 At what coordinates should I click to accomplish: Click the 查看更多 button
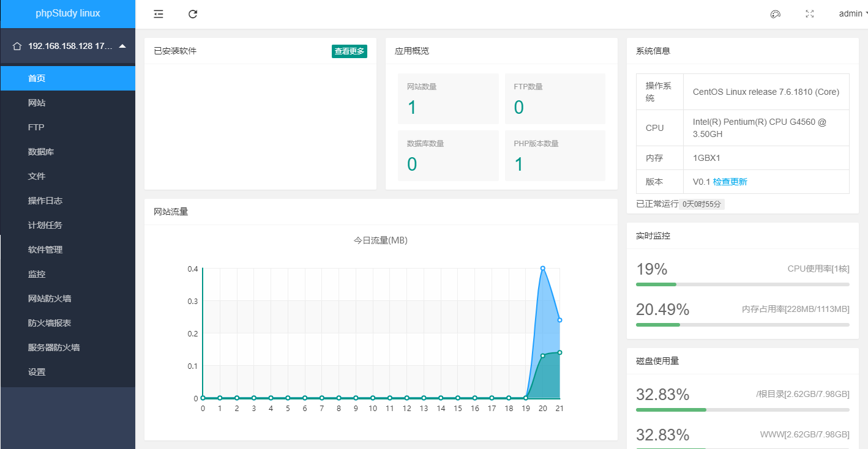click(x=350, y=51)
